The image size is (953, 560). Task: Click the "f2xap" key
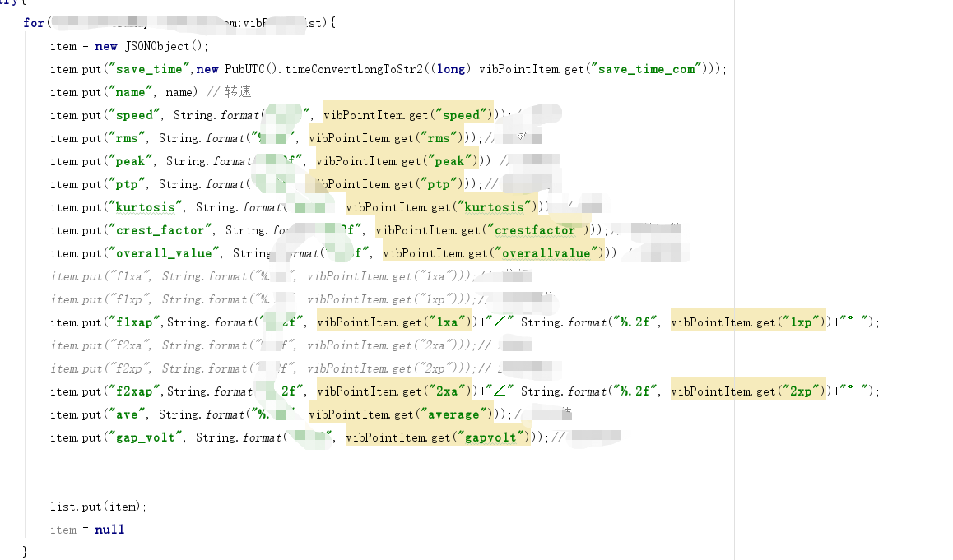click(x=133, y=392)
